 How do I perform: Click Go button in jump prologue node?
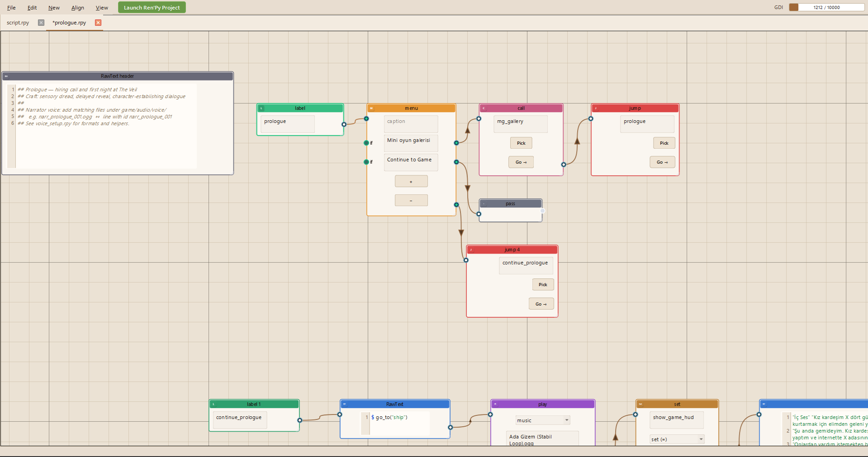click(662, 162)
